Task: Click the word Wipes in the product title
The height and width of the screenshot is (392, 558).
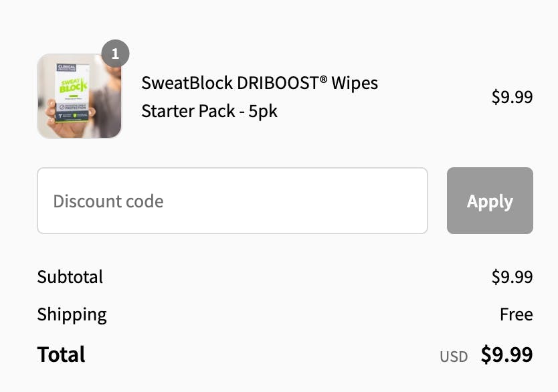Action: pyautogui.click(x=356, y=83)
